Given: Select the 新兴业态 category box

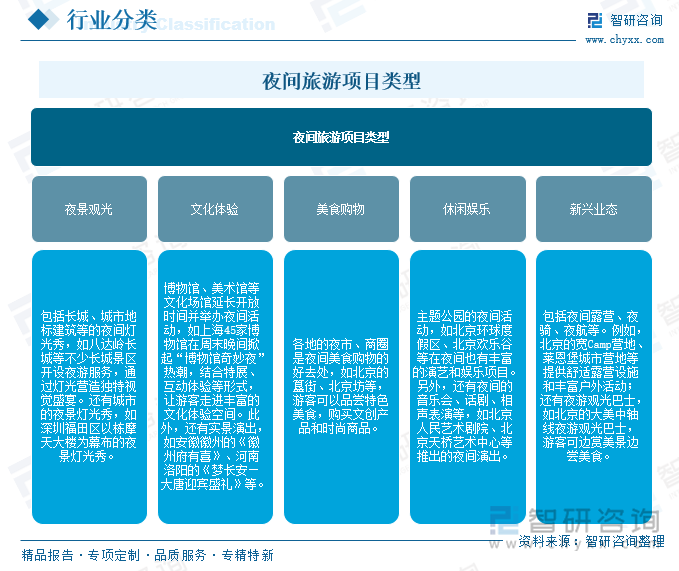Looking at the screenshot, I should click(594, 209).
